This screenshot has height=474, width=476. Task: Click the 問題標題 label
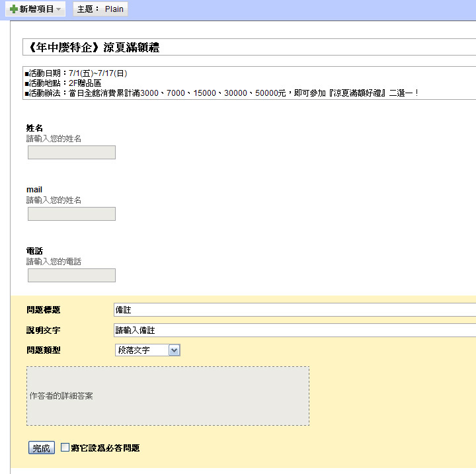point(44,310)
